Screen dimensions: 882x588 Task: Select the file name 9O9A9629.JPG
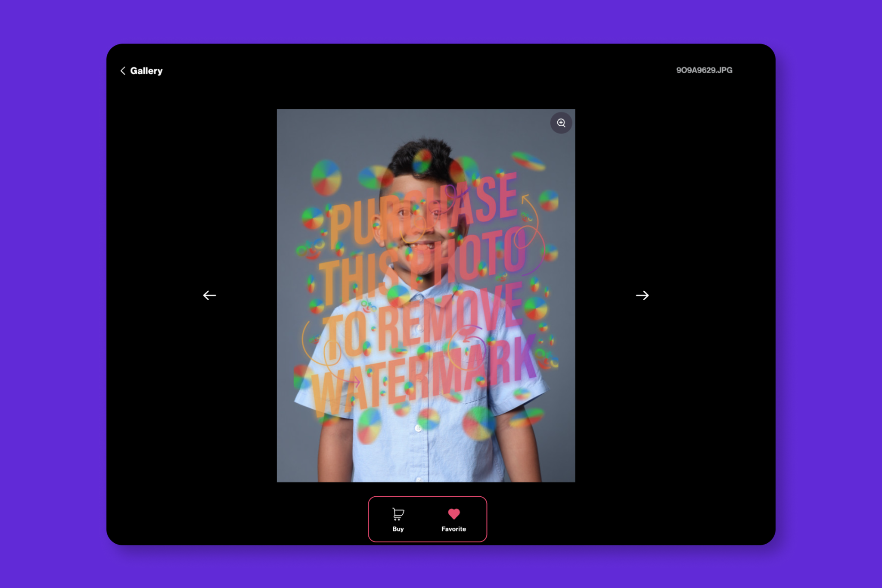(x=704, y=70)
